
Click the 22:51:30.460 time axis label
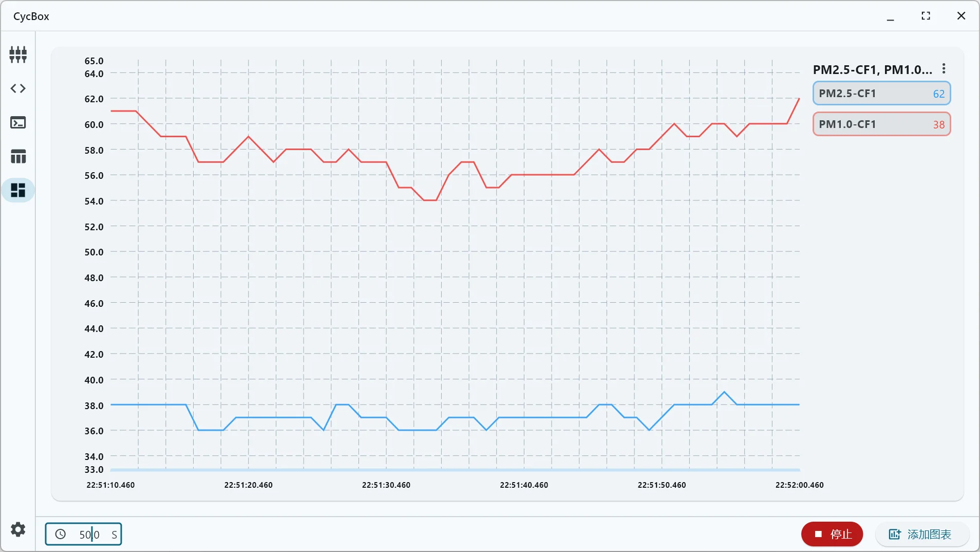[x=386, y=485]
